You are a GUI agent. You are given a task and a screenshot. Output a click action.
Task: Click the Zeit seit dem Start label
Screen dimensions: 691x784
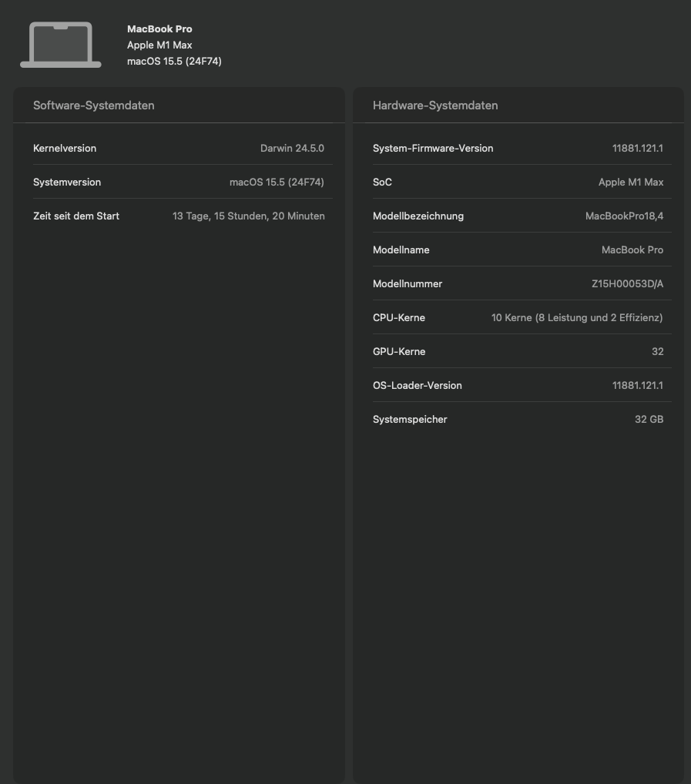coord(76,216)
